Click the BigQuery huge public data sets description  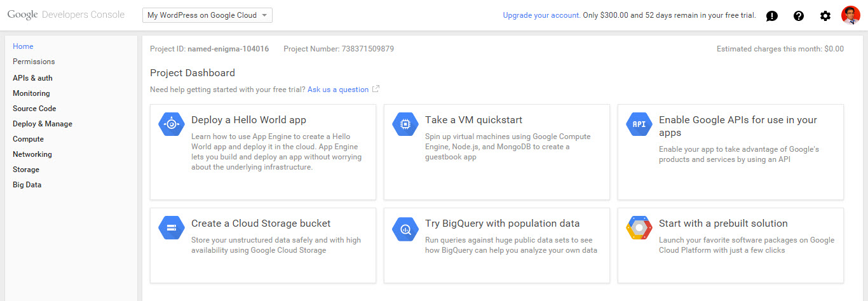pos(511,245)
